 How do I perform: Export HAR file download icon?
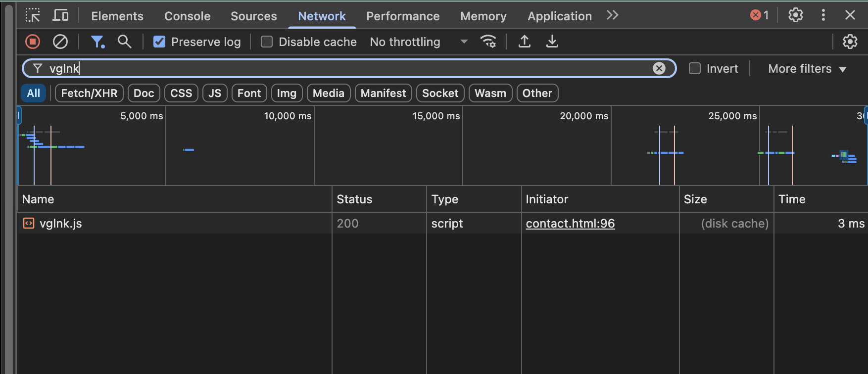point(552,42)
